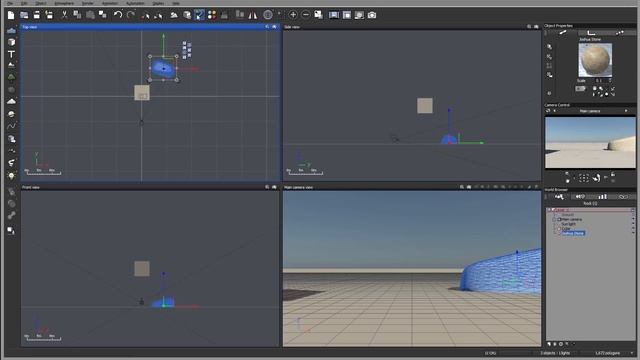
Task: Switch to the Links tab in World Browser
Action: click(x=622, y=197)
